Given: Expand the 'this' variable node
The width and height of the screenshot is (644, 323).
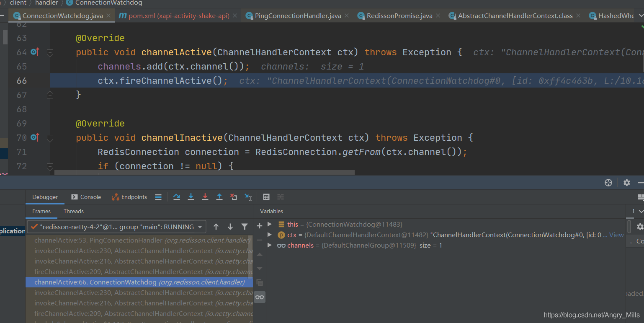Looking at the screenshot, I should (x=270, y=225).
